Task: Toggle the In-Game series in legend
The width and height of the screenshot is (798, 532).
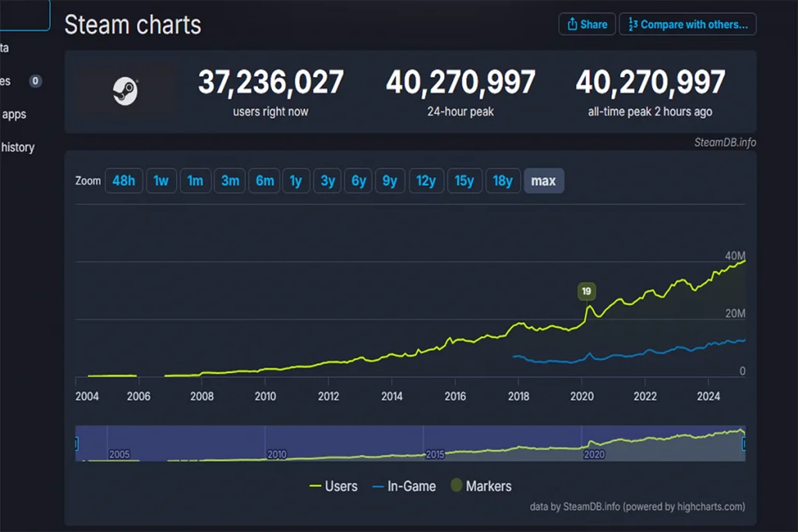Action: [404, 486]
